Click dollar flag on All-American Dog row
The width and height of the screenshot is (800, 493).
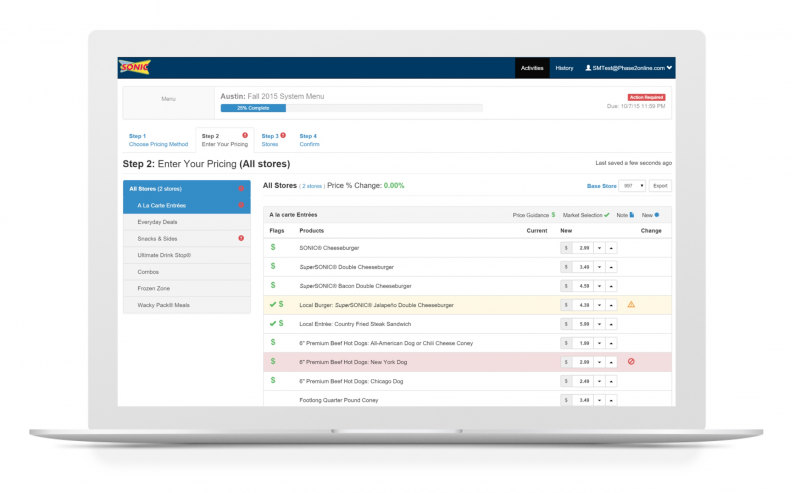273,342
